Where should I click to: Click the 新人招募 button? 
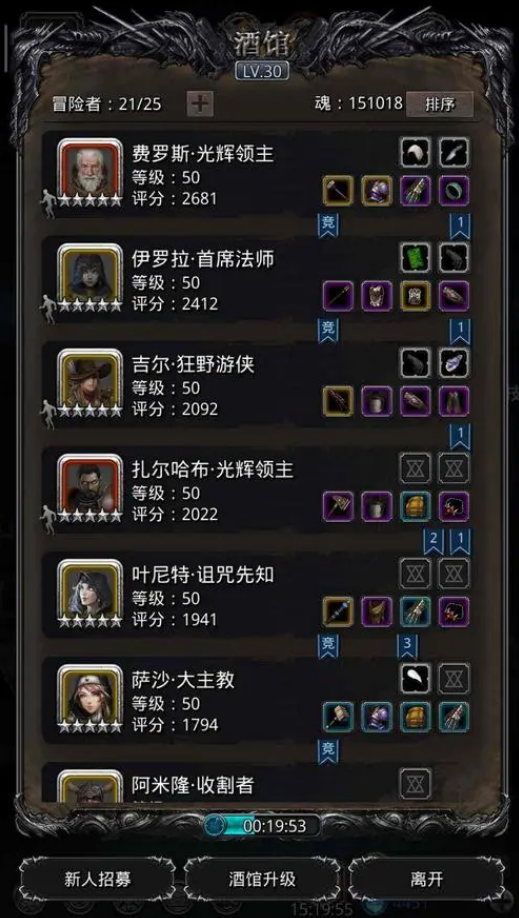[x=97, y=878]
